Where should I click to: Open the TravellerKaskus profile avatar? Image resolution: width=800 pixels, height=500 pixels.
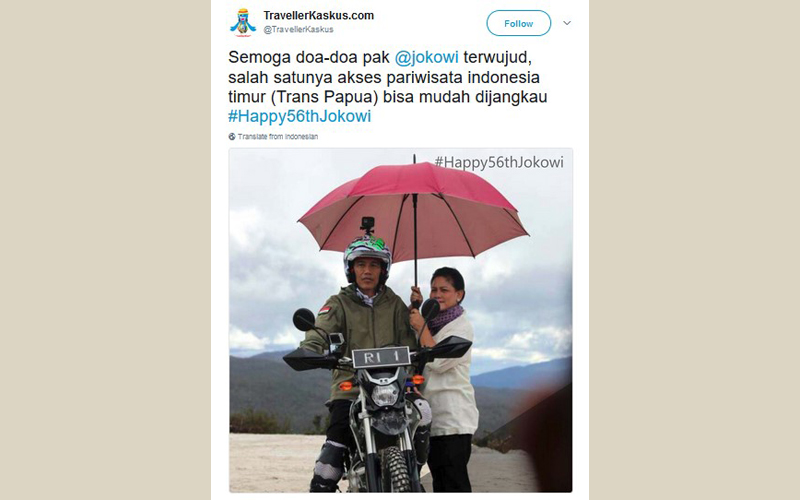tap(243, 22)
